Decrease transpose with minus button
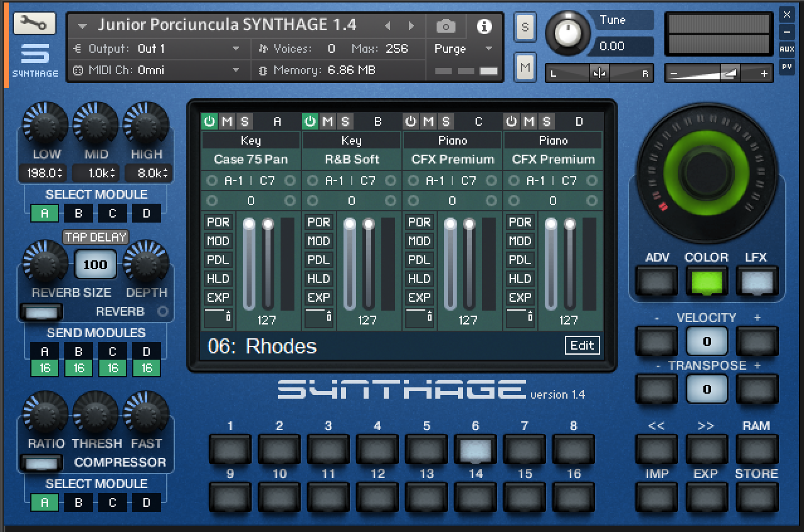Screen dimensions: 804x532 [657, 389]
